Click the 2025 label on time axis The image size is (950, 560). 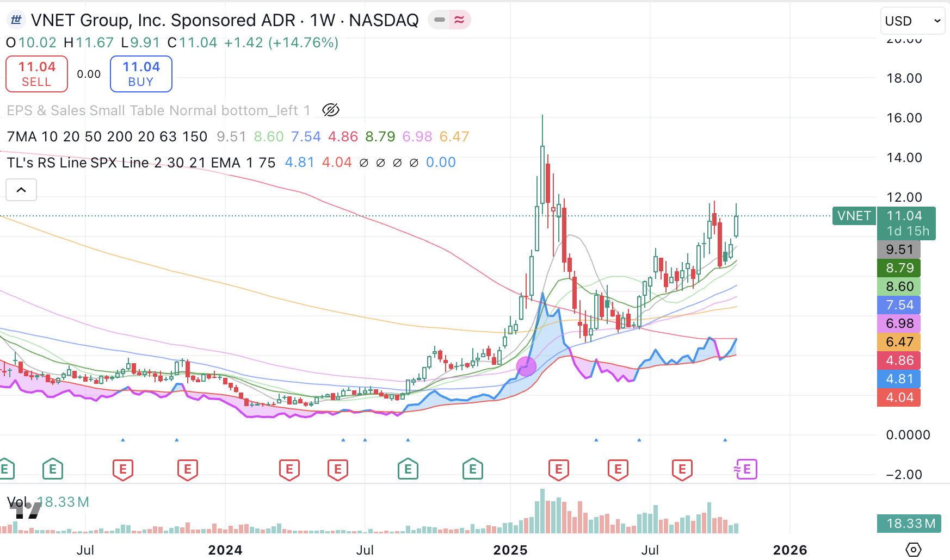tap(510, 550)
